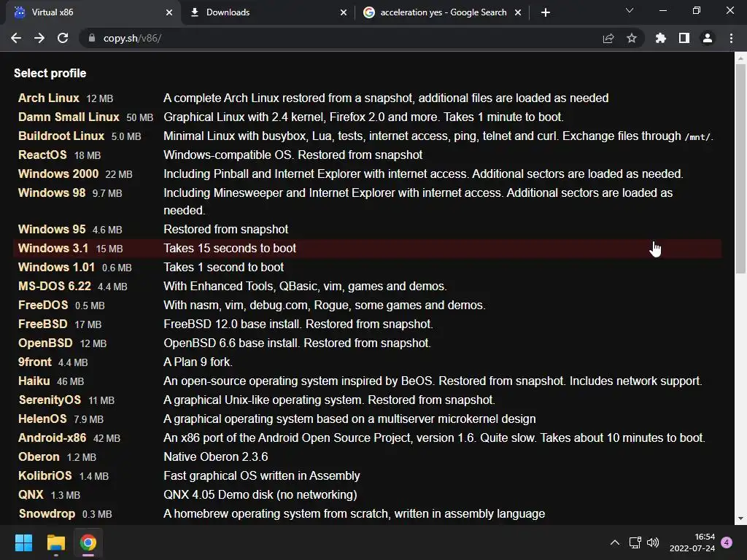Bookmark this page with the star icon
Image resolution: width=747 pixels, height=560 pixels.
632,38
